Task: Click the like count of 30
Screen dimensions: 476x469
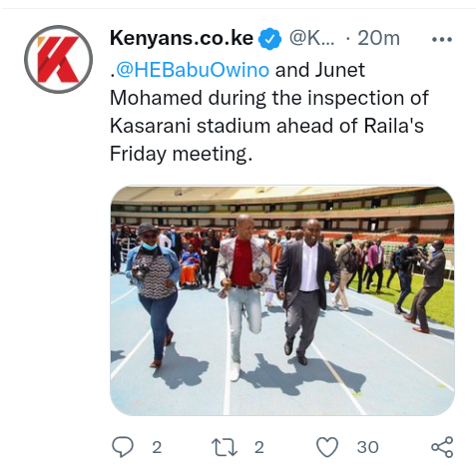Action: click(x=368, y=447)
